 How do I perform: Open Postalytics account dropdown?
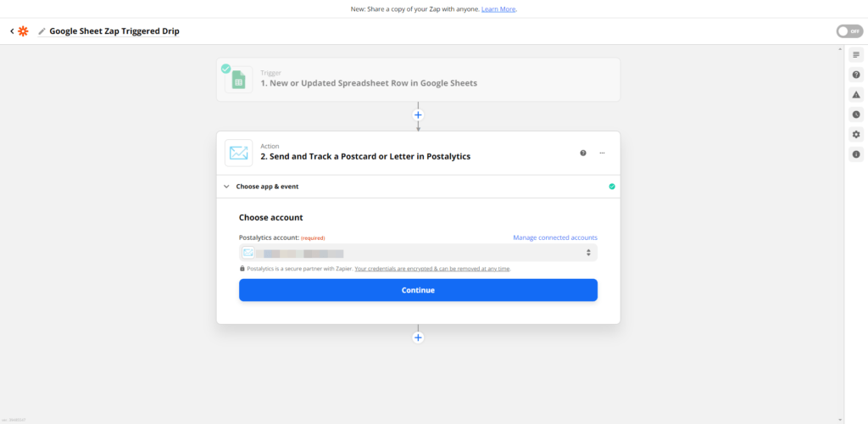tap(418, 253)
